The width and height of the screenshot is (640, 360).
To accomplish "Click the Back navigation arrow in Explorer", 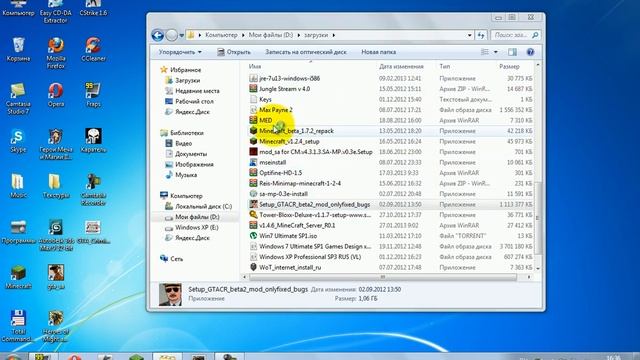I will click(158, 35).
